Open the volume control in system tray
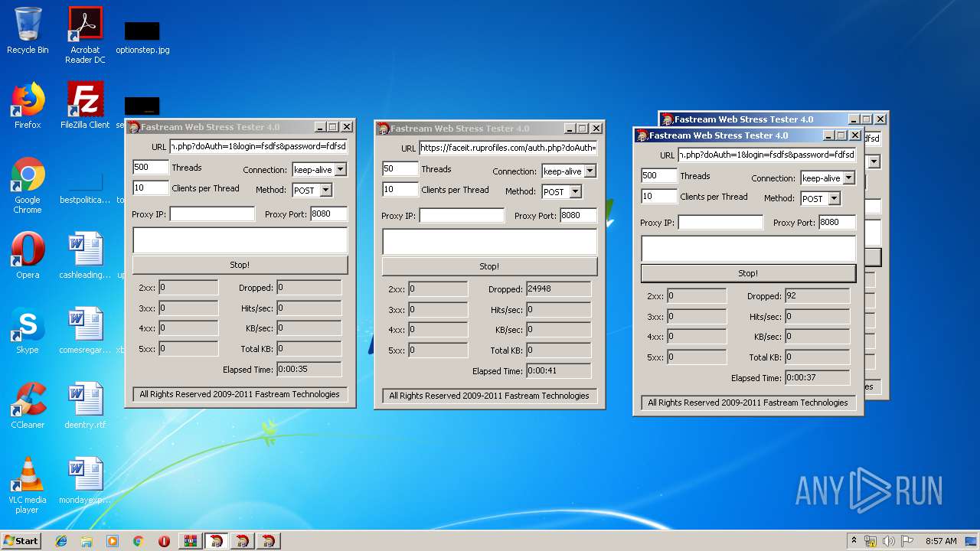The image size is (980, 551). click(x=889, y=541)
